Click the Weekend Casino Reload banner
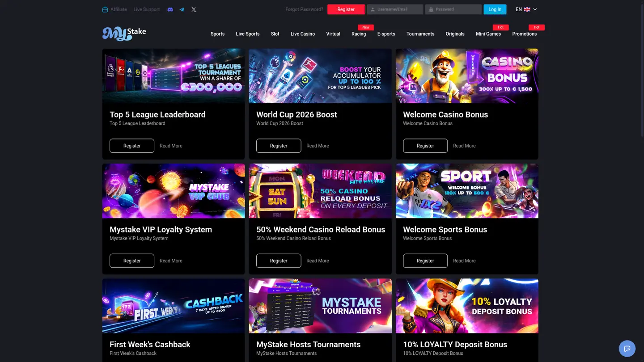 click(x=320, y=191)
